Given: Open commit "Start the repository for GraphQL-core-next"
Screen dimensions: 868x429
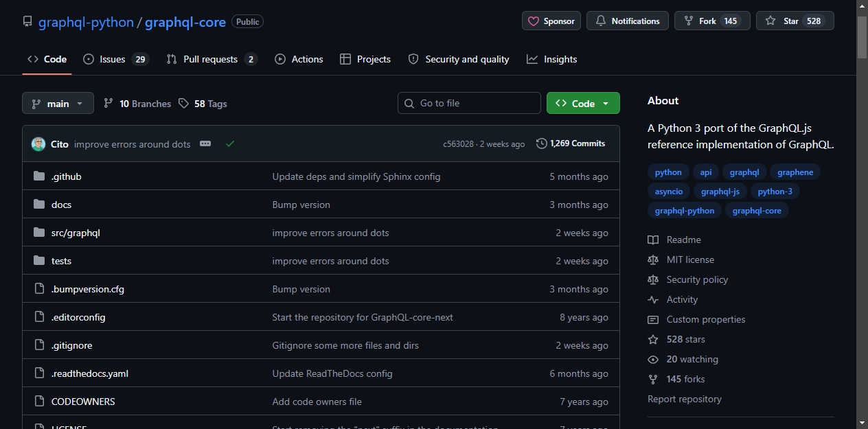Looking at the screenshot, I should point(363,317).
